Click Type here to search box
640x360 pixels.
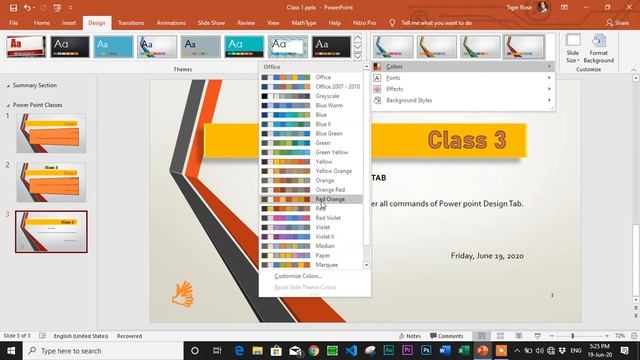(x=103, y=351)
